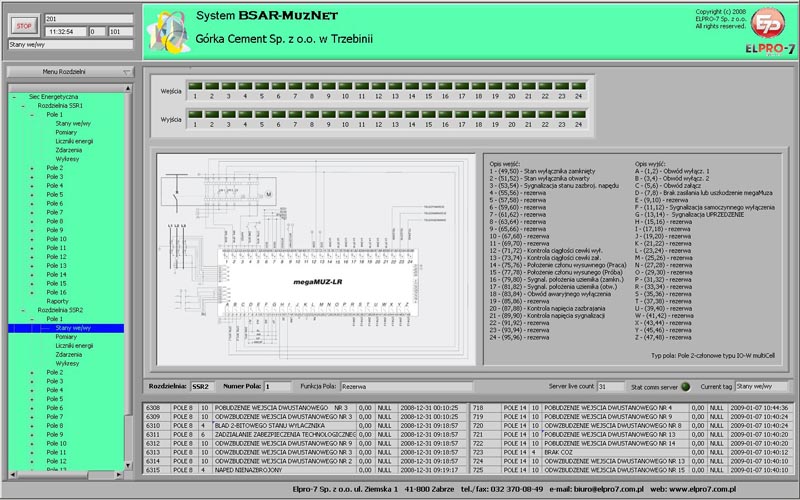Select Pole 8 under Rozdzielnia SSR2

tap(55, 426)
